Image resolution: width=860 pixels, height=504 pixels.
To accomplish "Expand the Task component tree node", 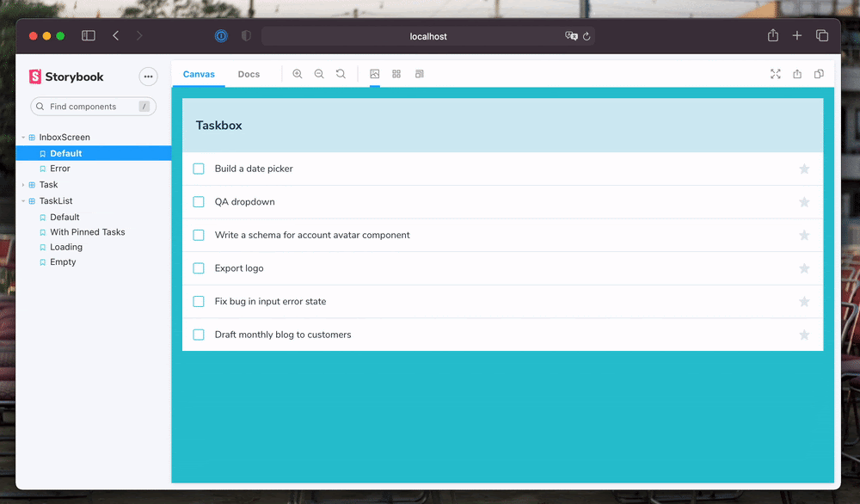I will tap(23, 185).
